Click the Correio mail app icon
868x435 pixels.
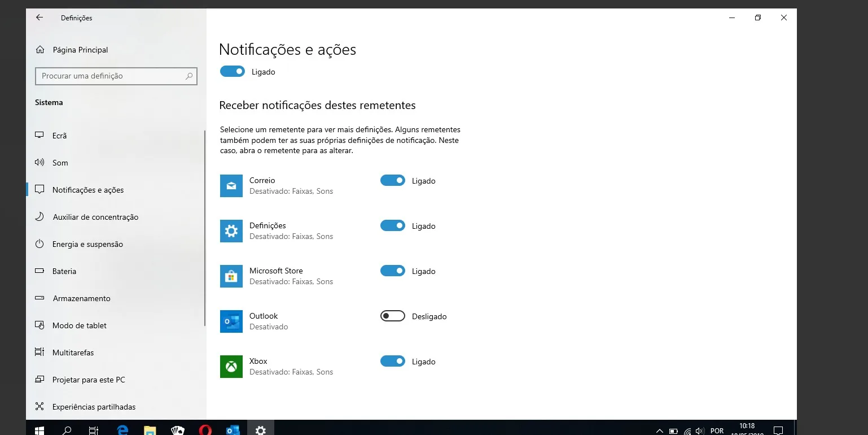[231, 186]
